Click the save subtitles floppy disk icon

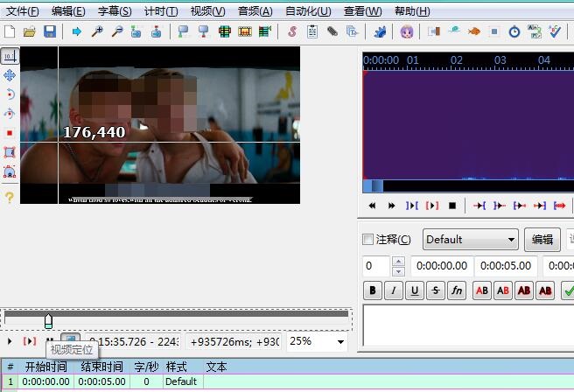coord(50,31)
